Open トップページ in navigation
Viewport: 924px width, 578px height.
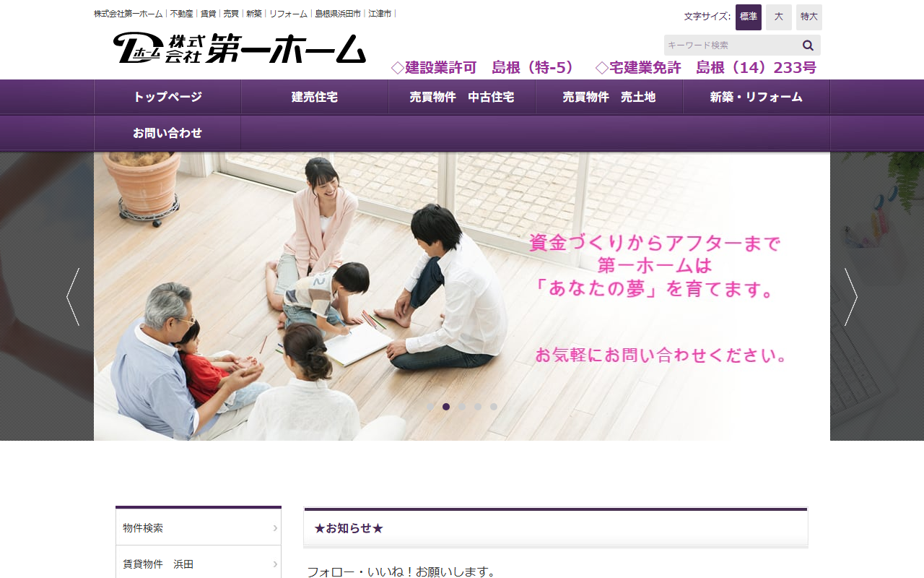tap(167, 97)
